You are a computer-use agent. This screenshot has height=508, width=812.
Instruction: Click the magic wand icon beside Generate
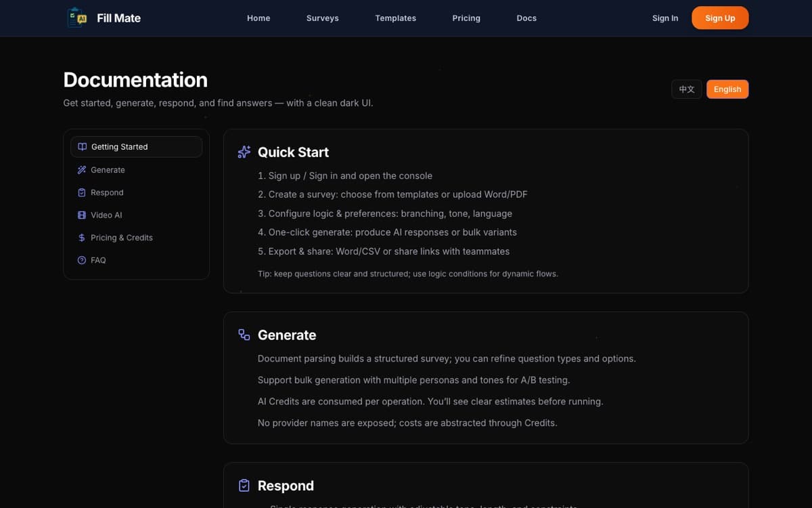point(82,170)
